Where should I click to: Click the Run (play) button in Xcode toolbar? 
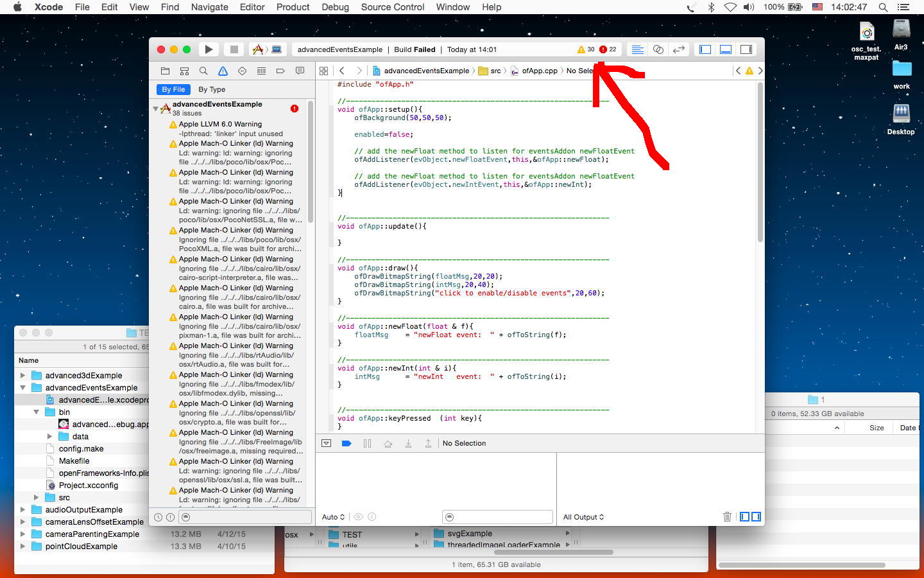tap(209, 49)
